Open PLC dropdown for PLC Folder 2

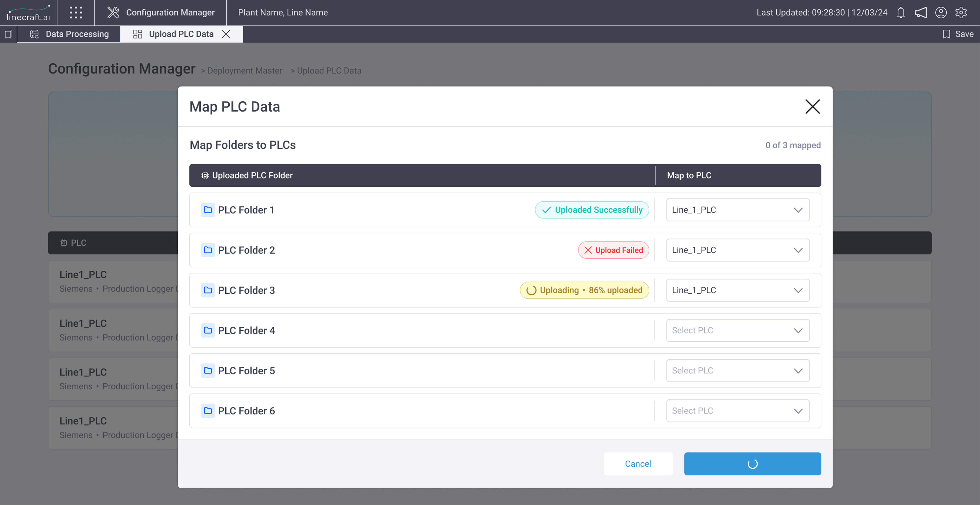tap(738, 250)
